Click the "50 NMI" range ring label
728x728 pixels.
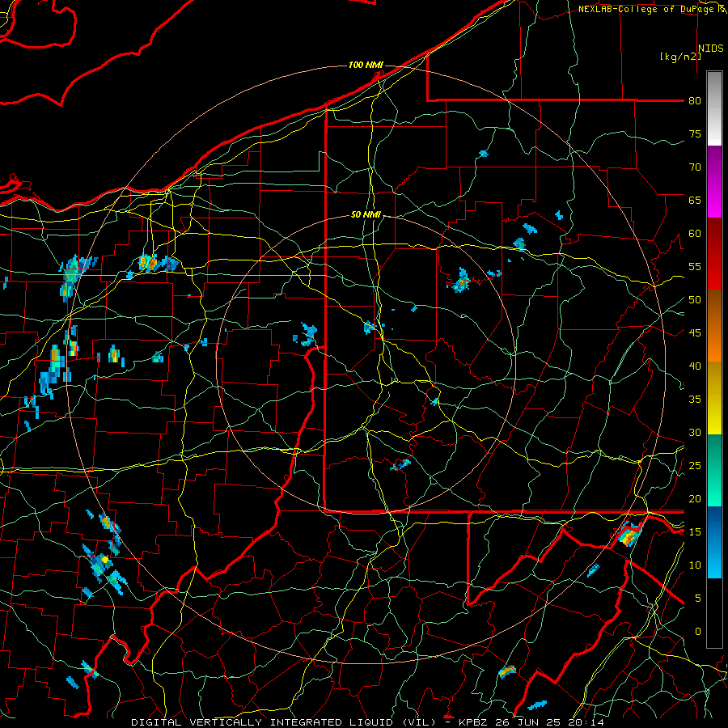tap(366, 214)
